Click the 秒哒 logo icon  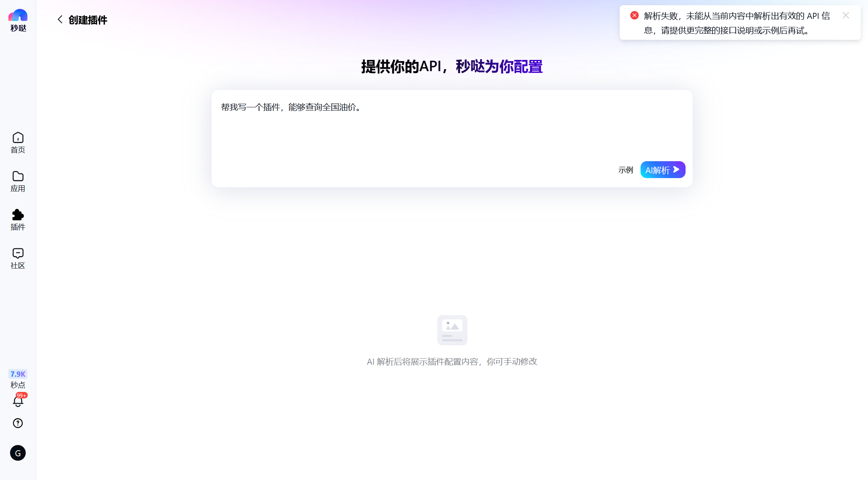click(x=18, y=15)
